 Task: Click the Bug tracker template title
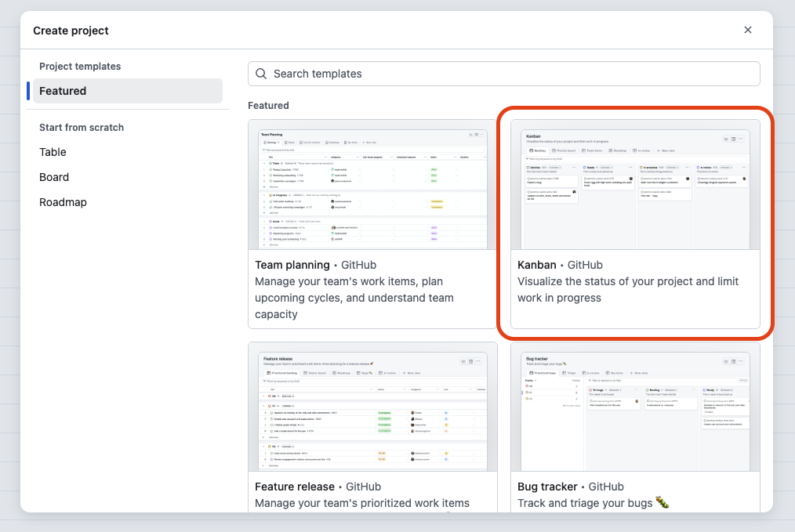point(547,487)
